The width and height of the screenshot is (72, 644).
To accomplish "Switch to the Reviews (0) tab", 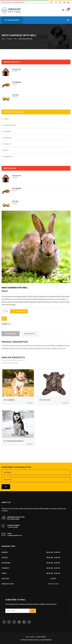I will coord(29,334).
